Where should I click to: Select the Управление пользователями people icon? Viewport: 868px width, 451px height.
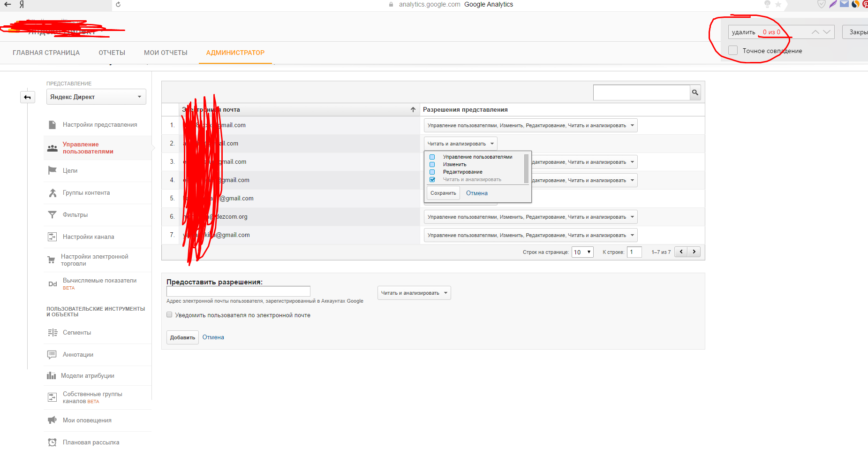pyautogui.click(x=53, y=148)
